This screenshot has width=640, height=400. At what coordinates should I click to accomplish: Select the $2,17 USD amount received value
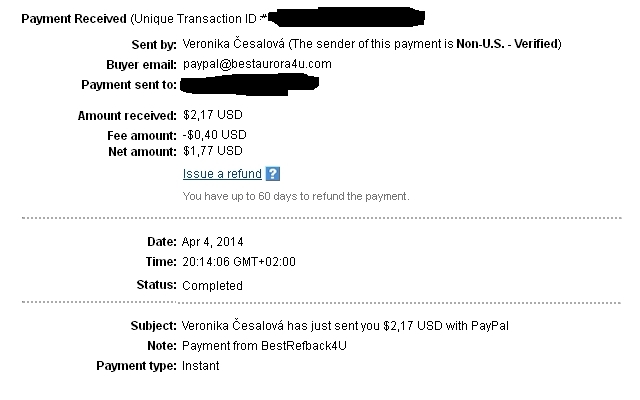pyautogui.click(x=213, y=115)
